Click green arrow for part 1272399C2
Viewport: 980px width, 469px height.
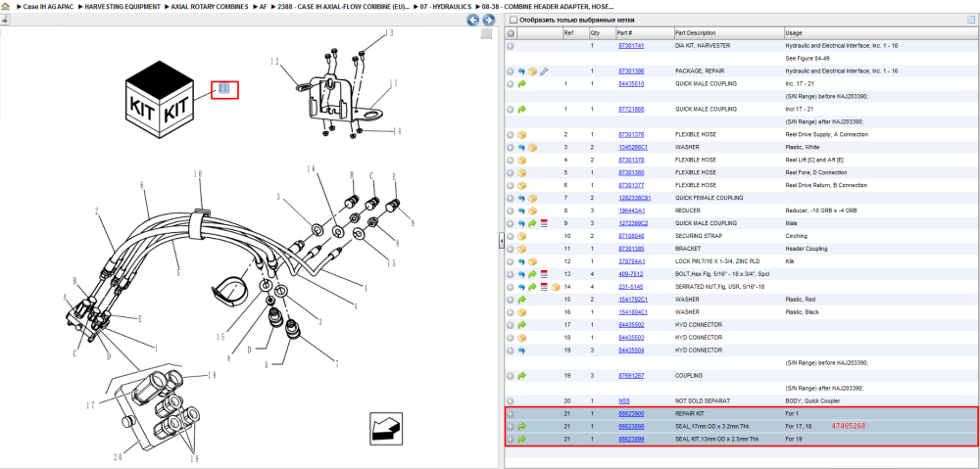532,223
